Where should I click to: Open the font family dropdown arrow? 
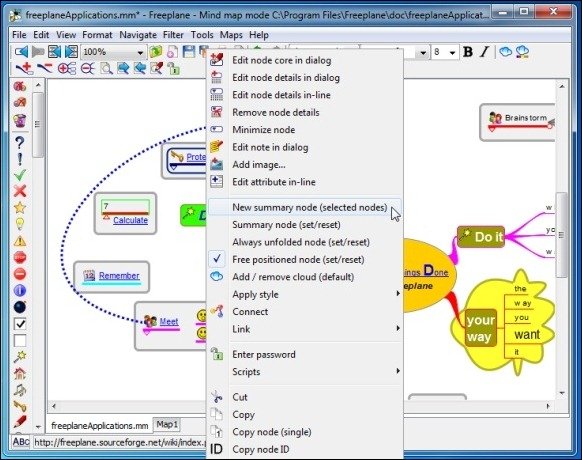tap(423, 53)
